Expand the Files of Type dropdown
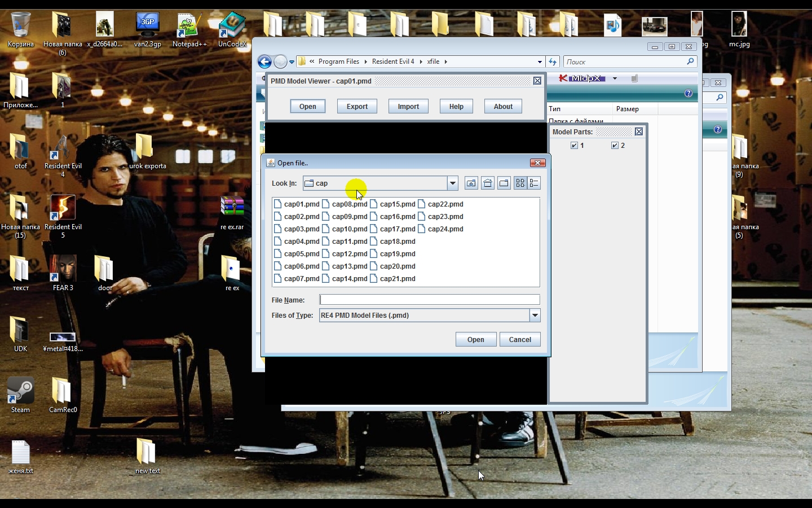812x508 pixels. pos(535,316)
